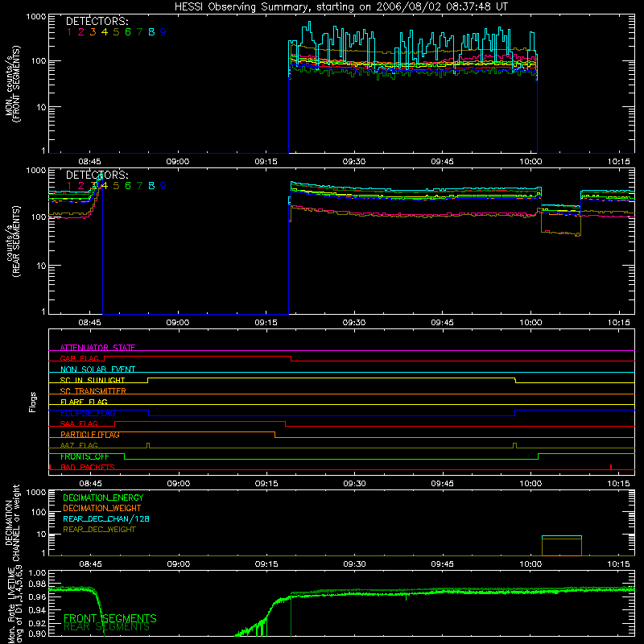Screen dimensions: 644x644
Task: Click the 09:45 tick label under decimation plot
Action: tap(442, 564)
